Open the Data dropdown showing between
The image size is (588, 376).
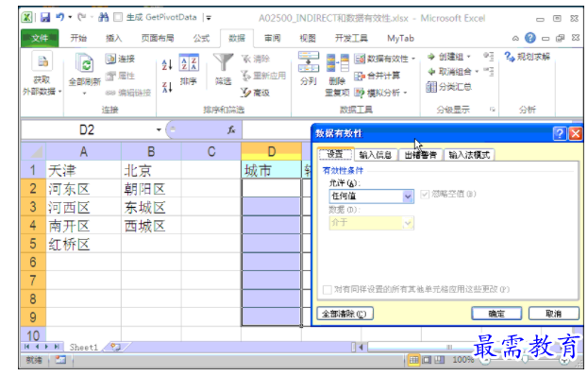[x=371, y=223]
